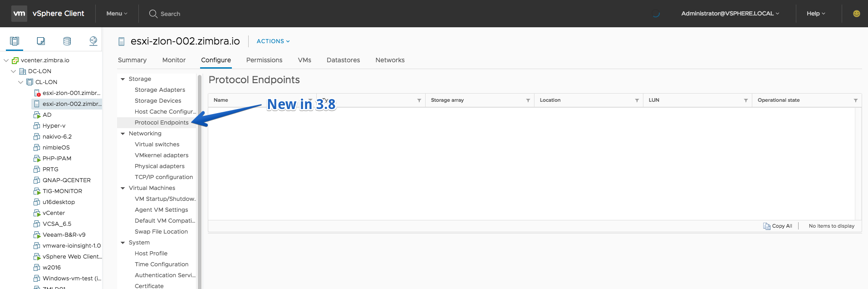The width and height of the screenshot is (868, 289).
Task: Open the Networking inventory view icon
Action: (93, 41)
